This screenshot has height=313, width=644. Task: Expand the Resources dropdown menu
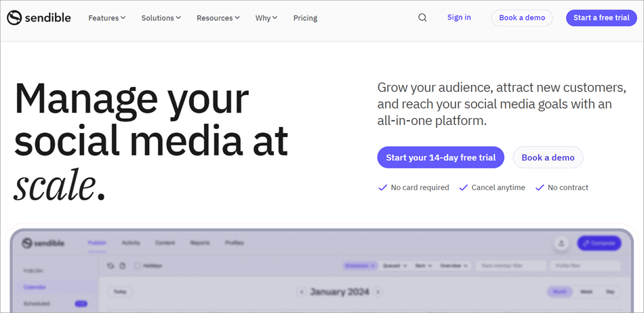pyautogui.click(x=218, y=18)
